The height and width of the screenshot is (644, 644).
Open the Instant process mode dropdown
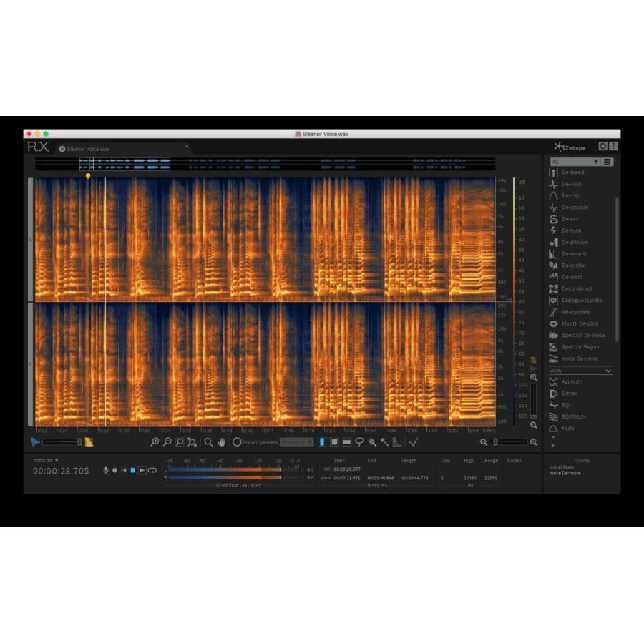(x=296, y=442)
